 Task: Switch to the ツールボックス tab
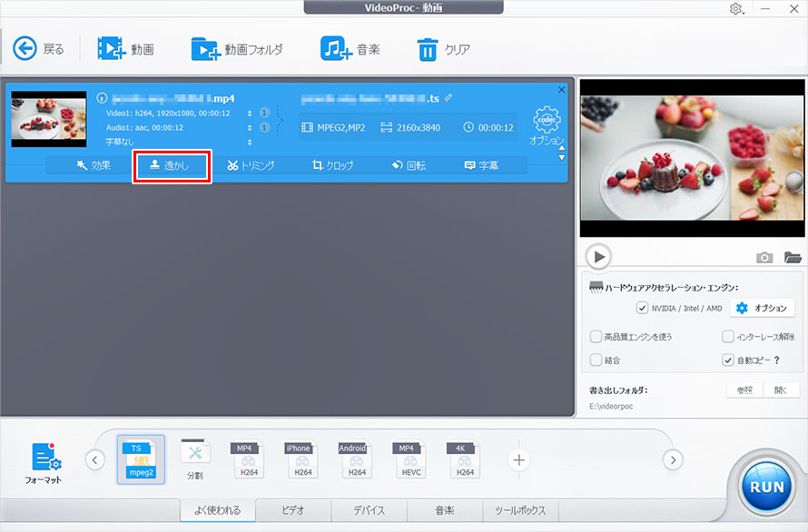[520, 510]
